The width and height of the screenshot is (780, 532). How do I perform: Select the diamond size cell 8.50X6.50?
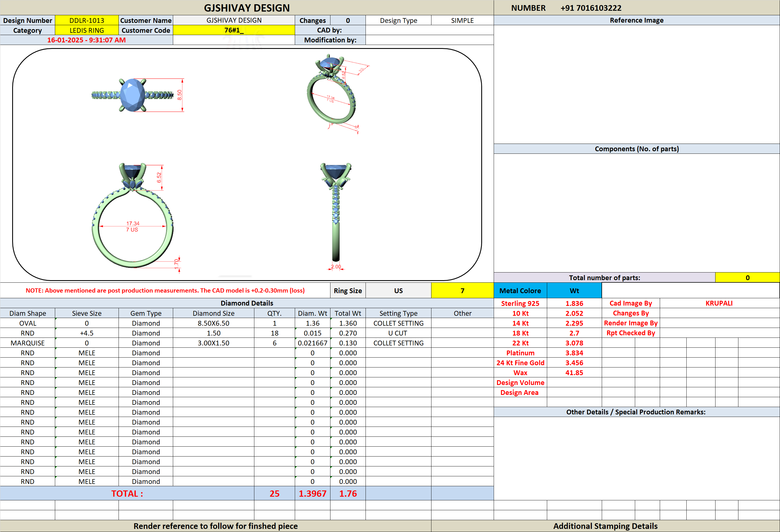pyautogui.click(x=213, y=323)
